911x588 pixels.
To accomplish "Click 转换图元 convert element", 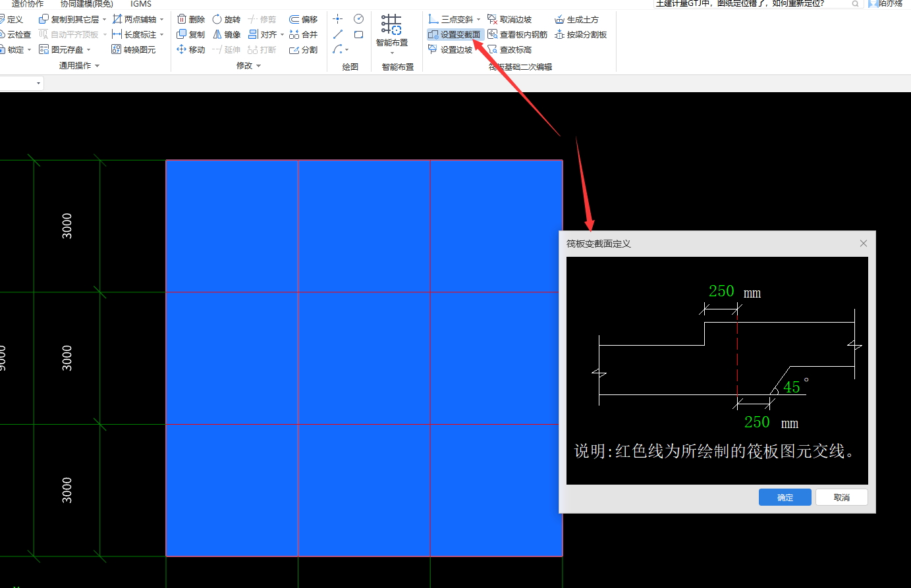I will 134,49.
